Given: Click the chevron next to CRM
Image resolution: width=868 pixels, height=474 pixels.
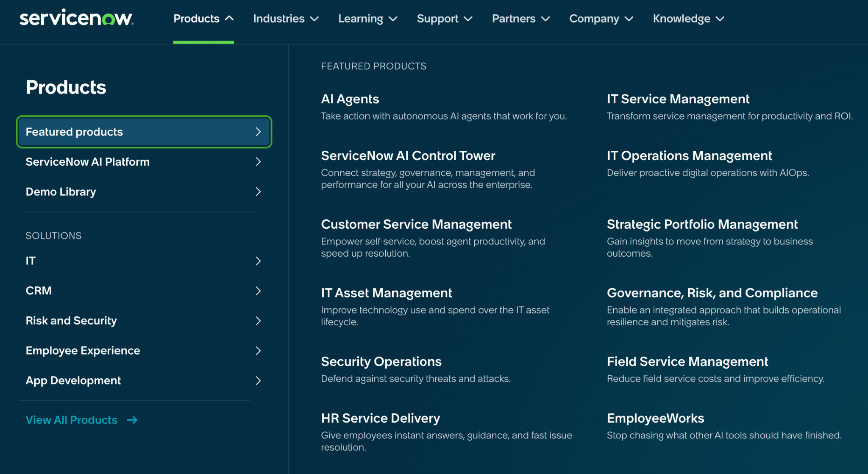Looking at the screenshot, I should click(258, 291).
